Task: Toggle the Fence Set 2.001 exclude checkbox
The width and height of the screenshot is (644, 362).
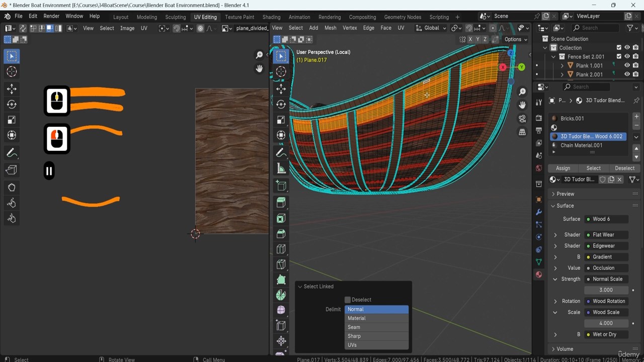Action: pos(619,57)
